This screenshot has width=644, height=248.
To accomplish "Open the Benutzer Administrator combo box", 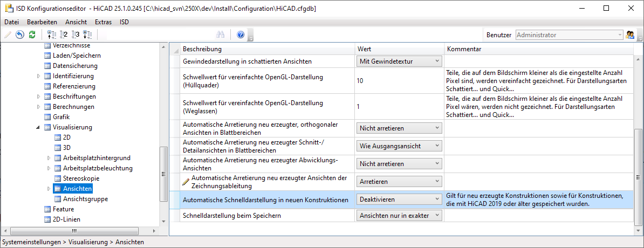I will [x=569, y=35].
